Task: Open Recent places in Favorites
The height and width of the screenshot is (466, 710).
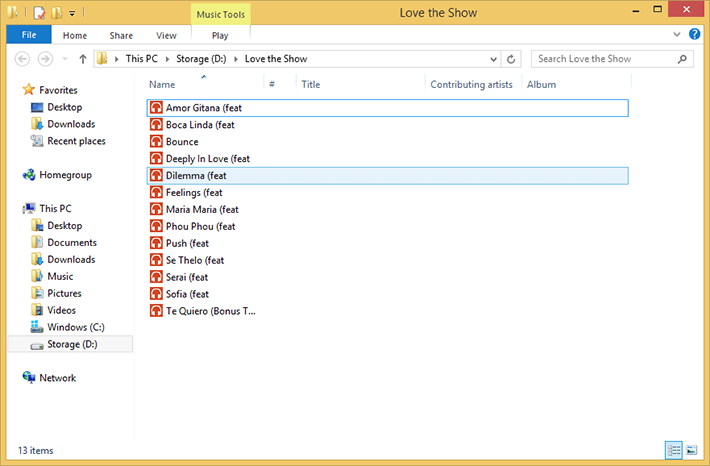Action: (76, 141)
